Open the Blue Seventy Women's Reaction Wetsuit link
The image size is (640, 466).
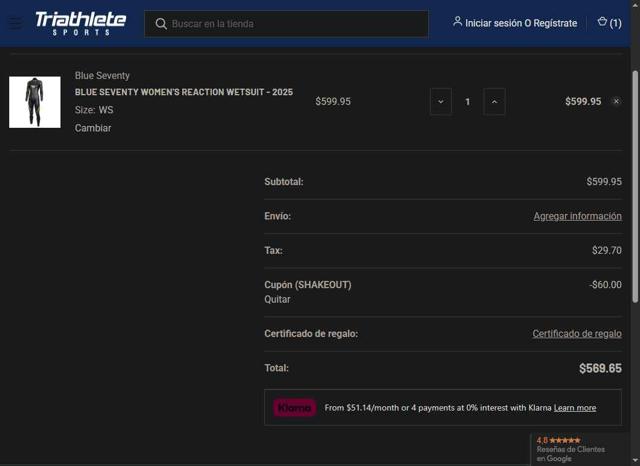pyautogui.click(x=184, y=92)
